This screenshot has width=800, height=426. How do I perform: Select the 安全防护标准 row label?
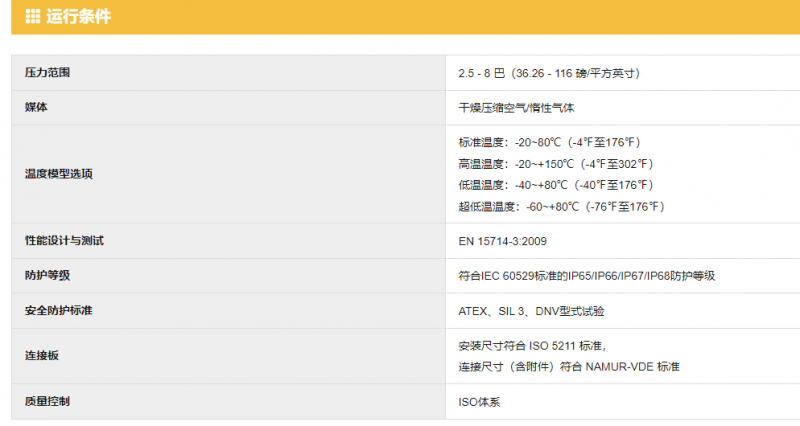(x=58, y=311)
